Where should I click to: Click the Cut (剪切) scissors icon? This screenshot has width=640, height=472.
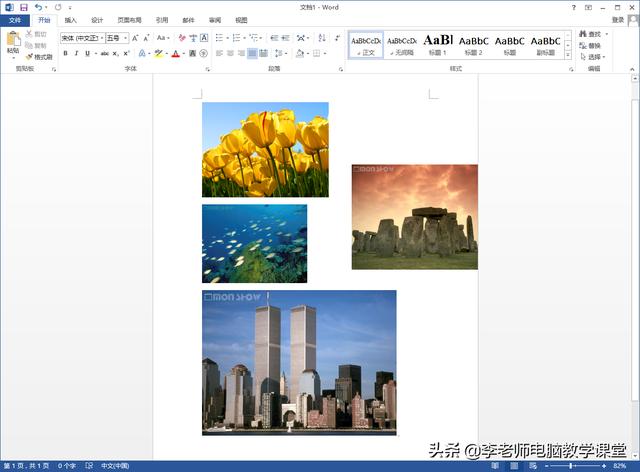[29, 34]
